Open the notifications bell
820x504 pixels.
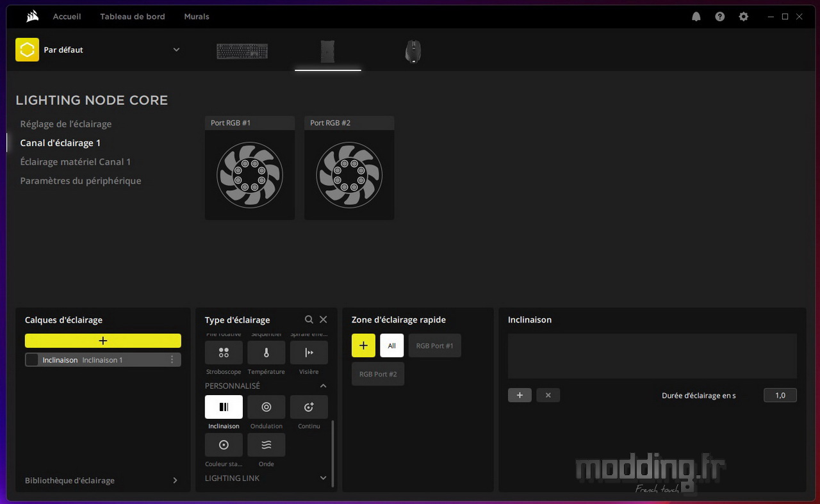[x=696, y=17]
